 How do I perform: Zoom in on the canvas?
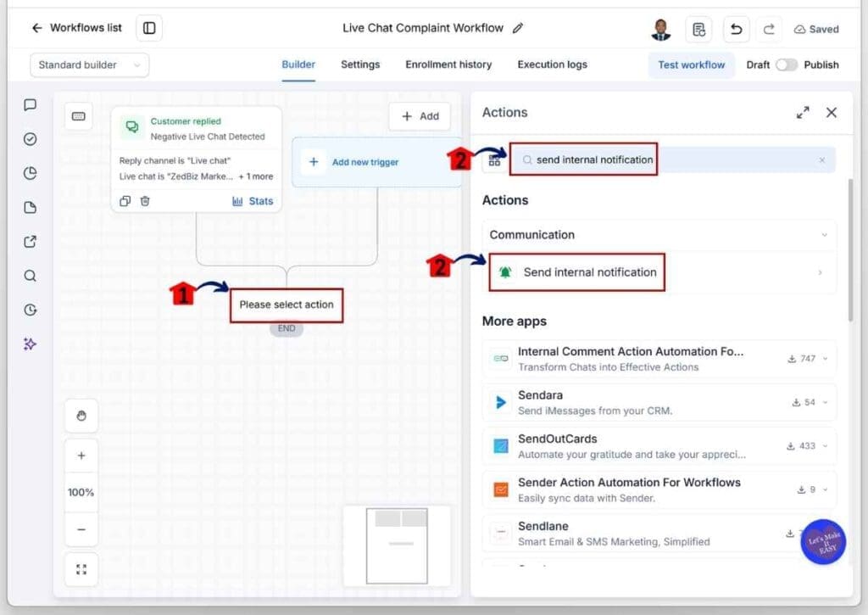[81, 456]
